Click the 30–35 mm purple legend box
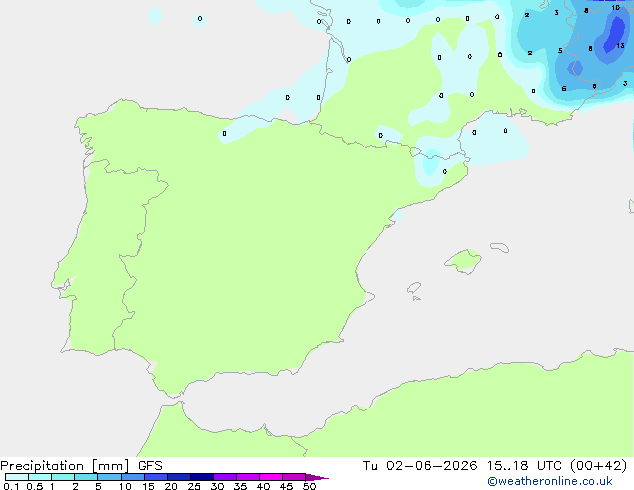634x490 pixels. (225, 477)
